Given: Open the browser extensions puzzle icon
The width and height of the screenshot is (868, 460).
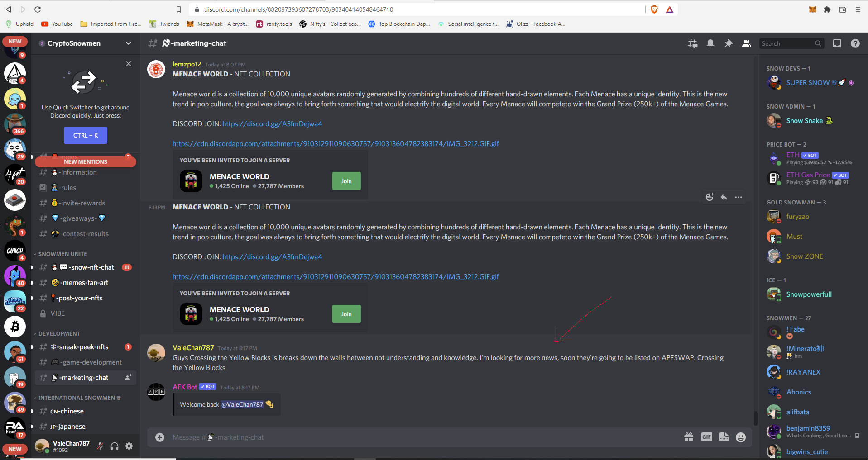Looking at the screenshot, I should click(827, 9).
